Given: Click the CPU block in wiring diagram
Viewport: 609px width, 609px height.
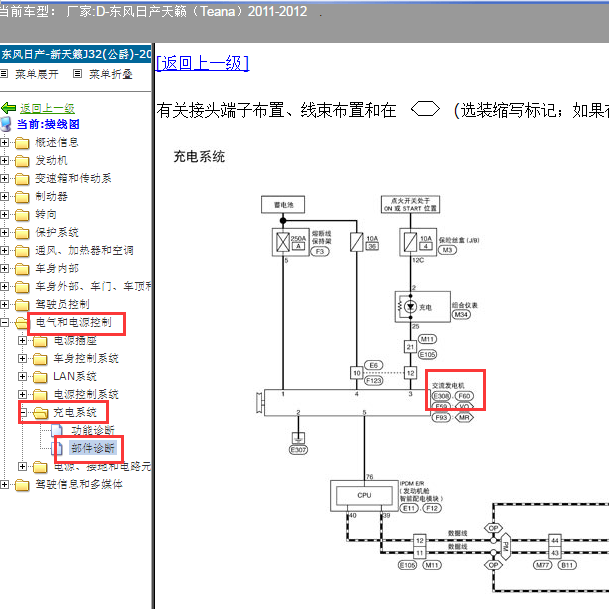Looking at the screenshot, I should [x=364, y=495].
